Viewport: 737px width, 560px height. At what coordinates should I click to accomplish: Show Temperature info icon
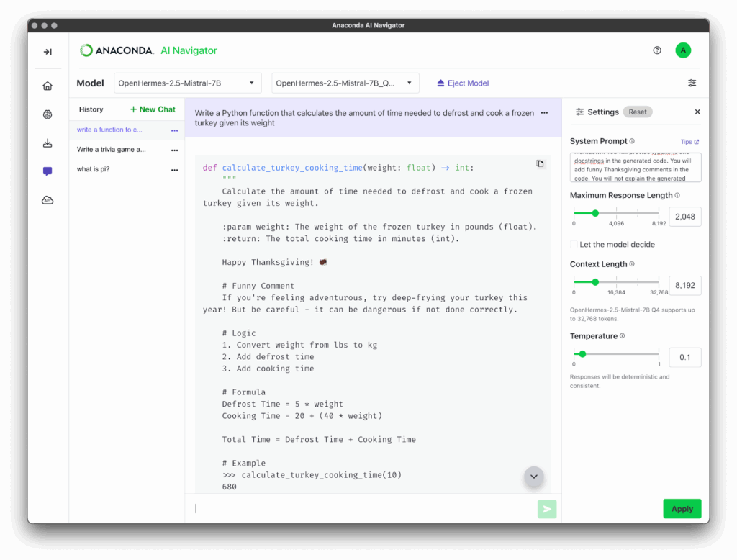tap(623, 336)
